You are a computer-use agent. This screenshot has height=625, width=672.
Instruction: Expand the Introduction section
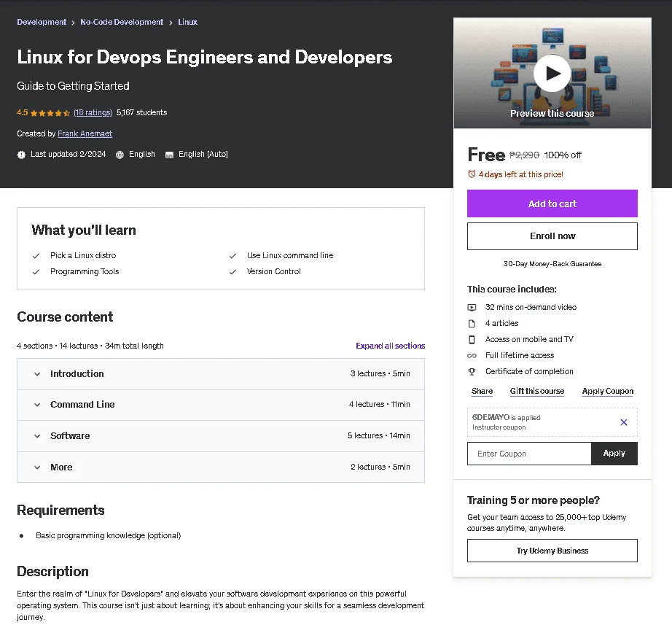pos(221,374)
